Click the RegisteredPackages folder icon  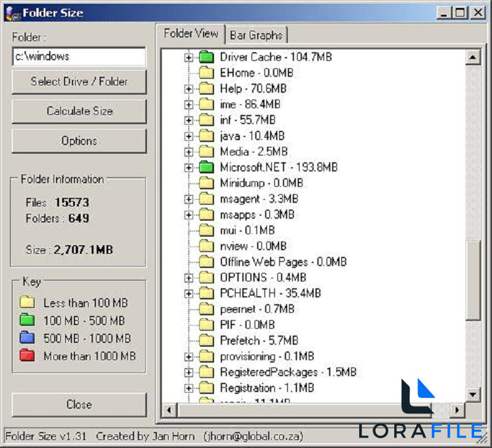(207, 372)
